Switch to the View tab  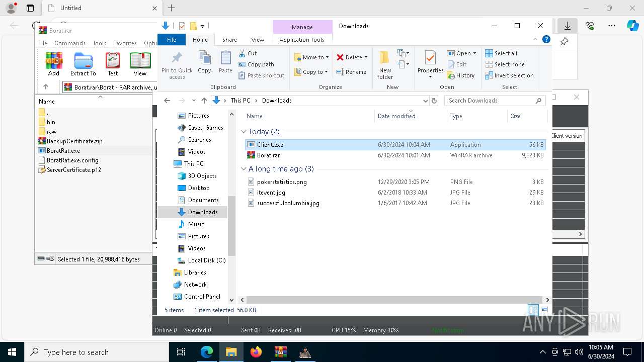pos(258,40)
